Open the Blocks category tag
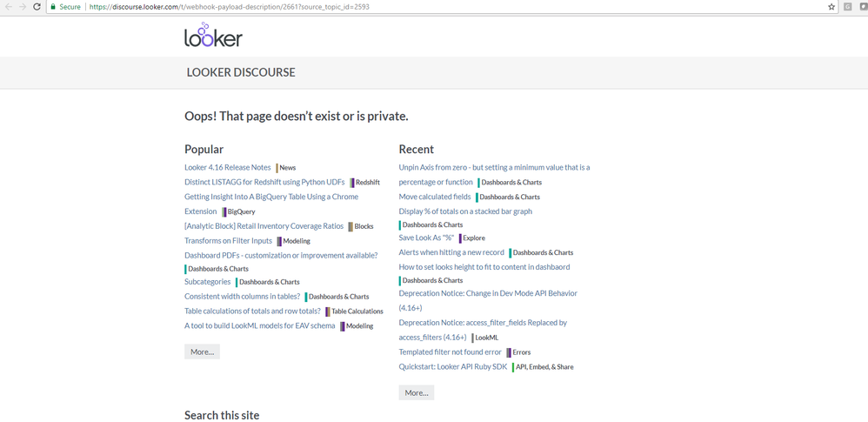 [361, 226]
